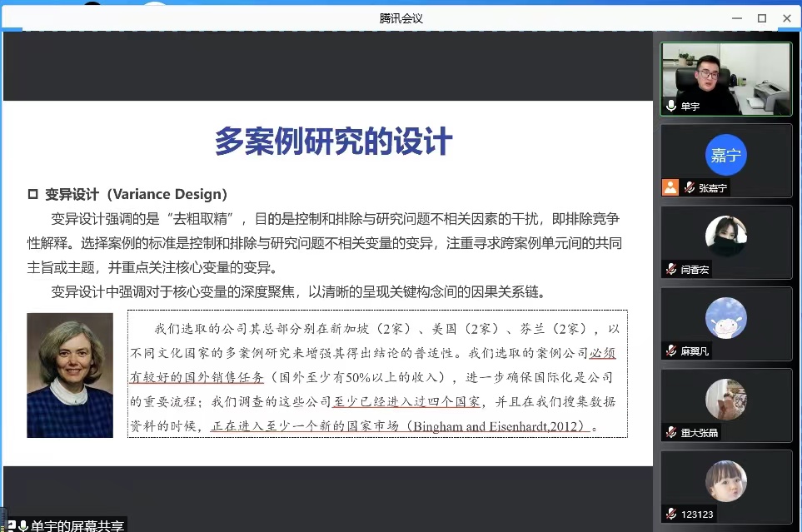802x532 pixels.
Task: Select 麻翼凡's cartoon avatar
Action: click(725, 317)
